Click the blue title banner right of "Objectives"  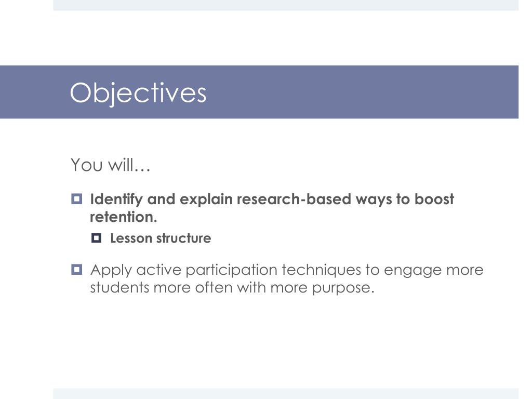click(362, 92)
